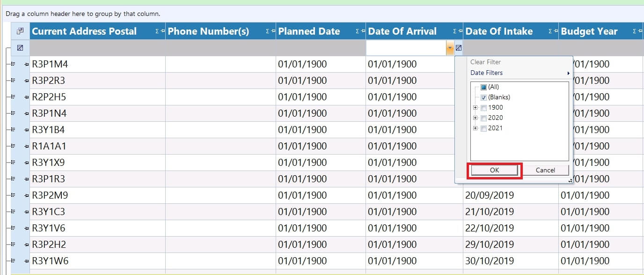Click the Date Of Arrival filter input field

[406, 48]
